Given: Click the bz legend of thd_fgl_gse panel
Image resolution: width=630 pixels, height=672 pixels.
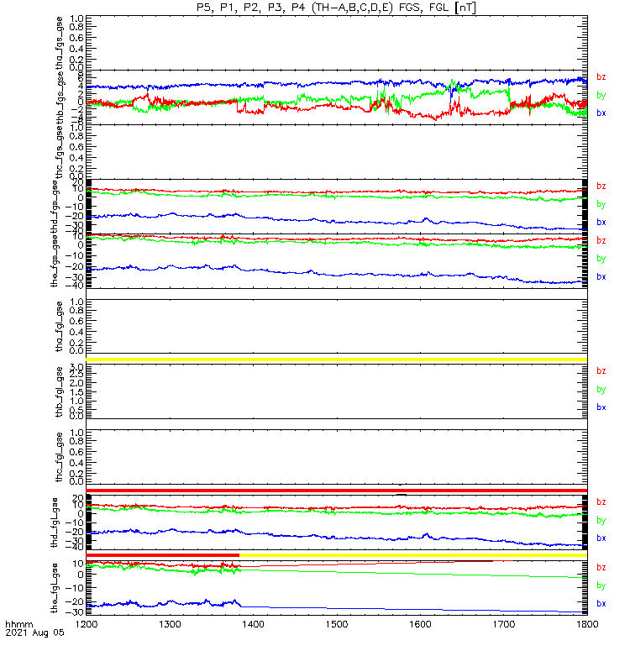Looking at the screenshot, I should pos(601,501).
